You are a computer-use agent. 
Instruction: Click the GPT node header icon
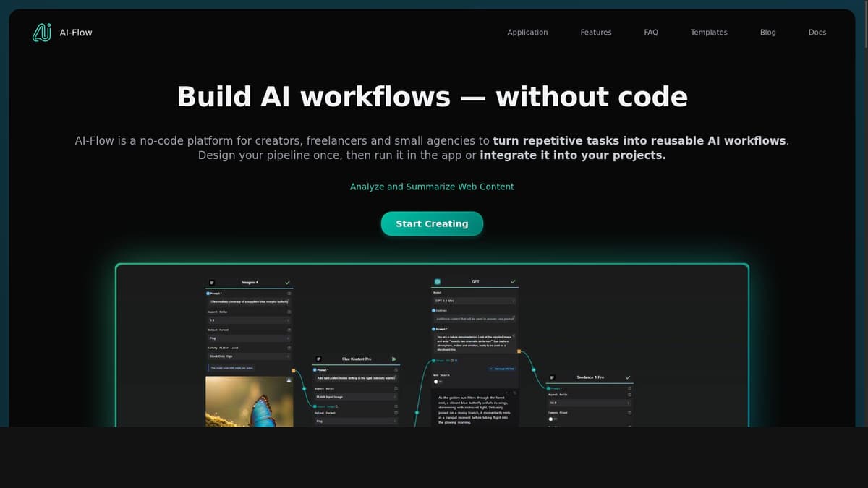coord(438,281)
